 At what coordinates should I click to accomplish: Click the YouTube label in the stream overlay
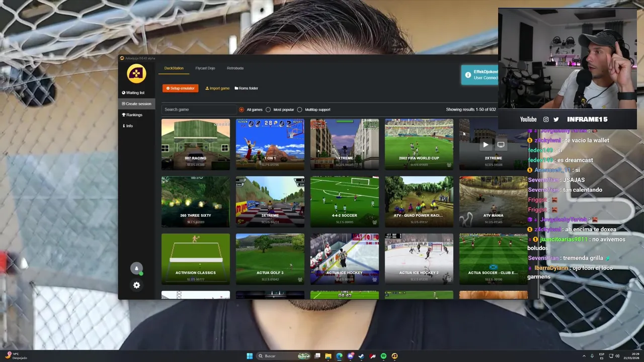coord(528,119)
